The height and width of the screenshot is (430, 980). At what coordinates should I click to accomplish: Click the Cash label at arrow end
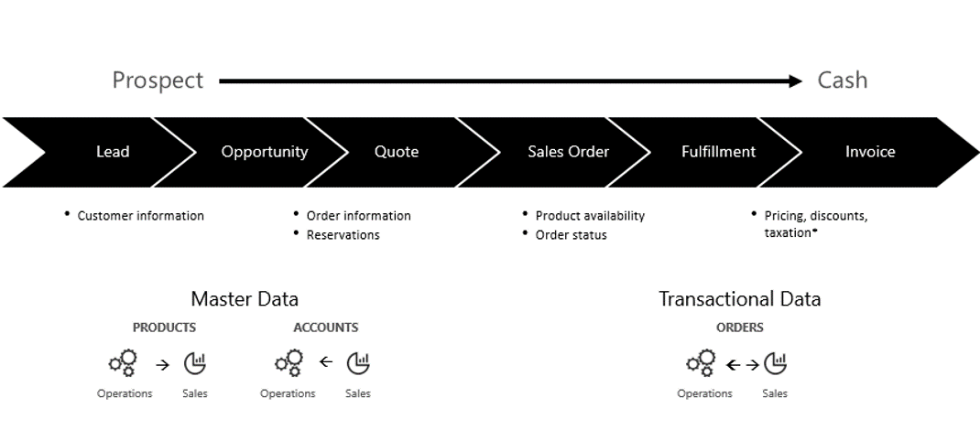tap(843, 80)
